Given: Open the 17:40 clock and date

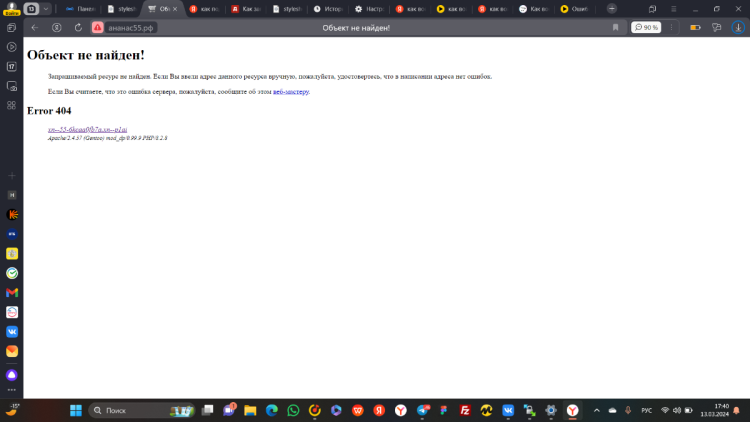Looking at the screenshot, I should [x=715, y=410].
